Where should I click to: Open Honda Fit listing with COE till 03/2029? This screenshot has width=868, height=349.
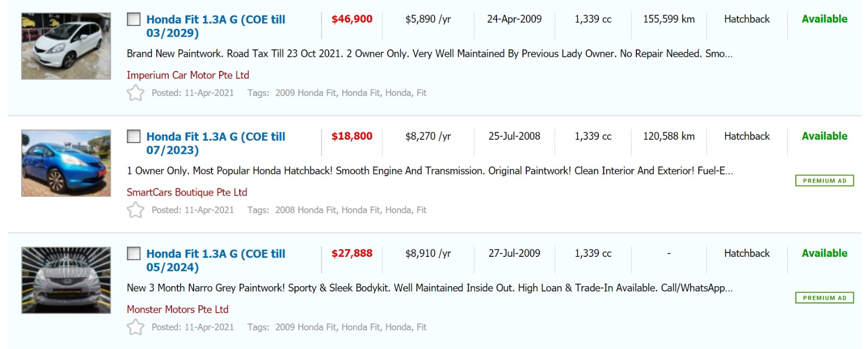point(215,26)
